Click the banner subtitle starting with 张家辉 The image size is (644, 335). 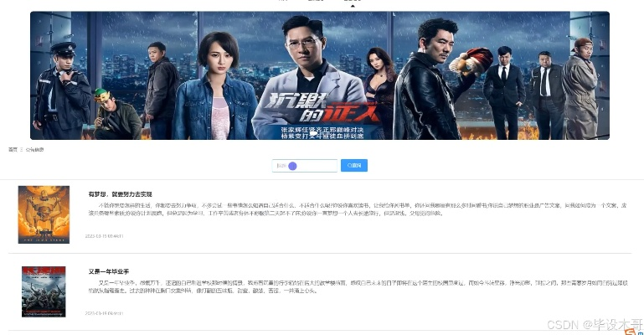click(322, 132)
